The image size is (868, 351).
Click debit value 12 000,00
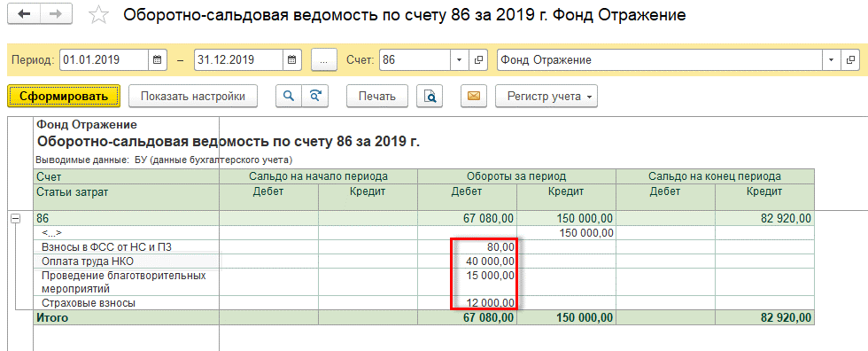(x=492, y=303)
